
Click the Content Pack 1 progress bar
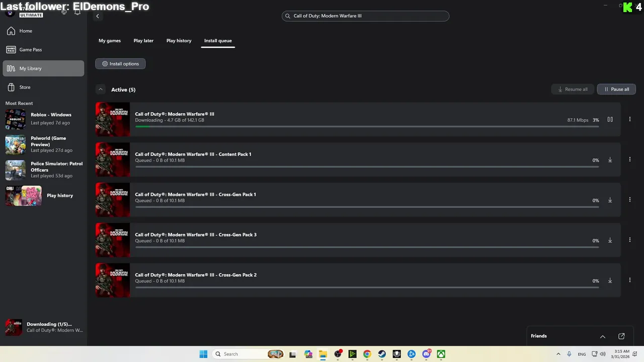click(367, 167)
